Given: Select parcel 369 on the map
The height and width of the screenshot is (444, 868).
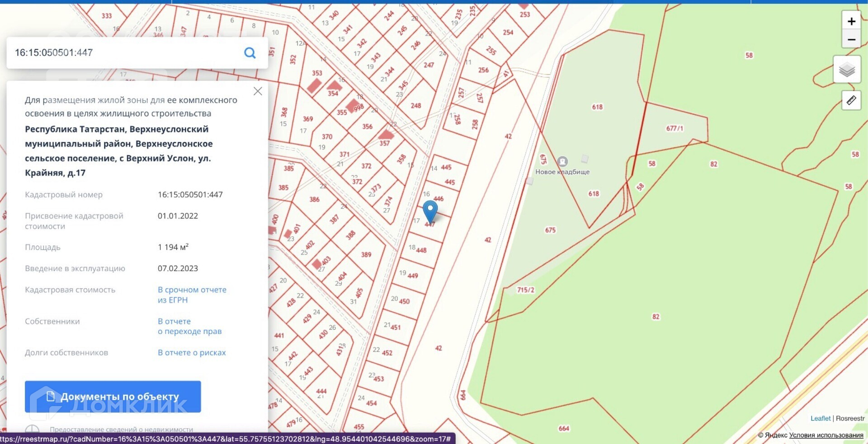Looking at the screenshot, I should (x=308, y=119).
